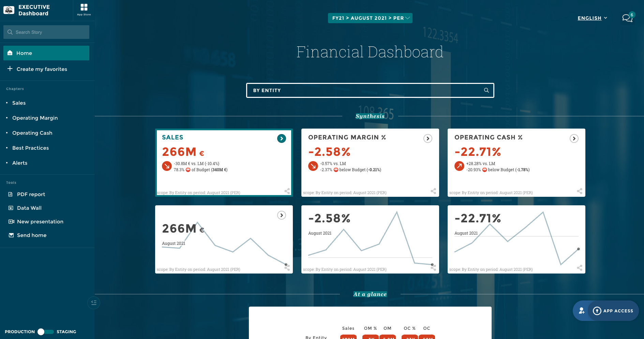The width and height of the screenshot is (644, 339).
Task: Share the Sales synthesis card
Action: click(x=286, y=191)
